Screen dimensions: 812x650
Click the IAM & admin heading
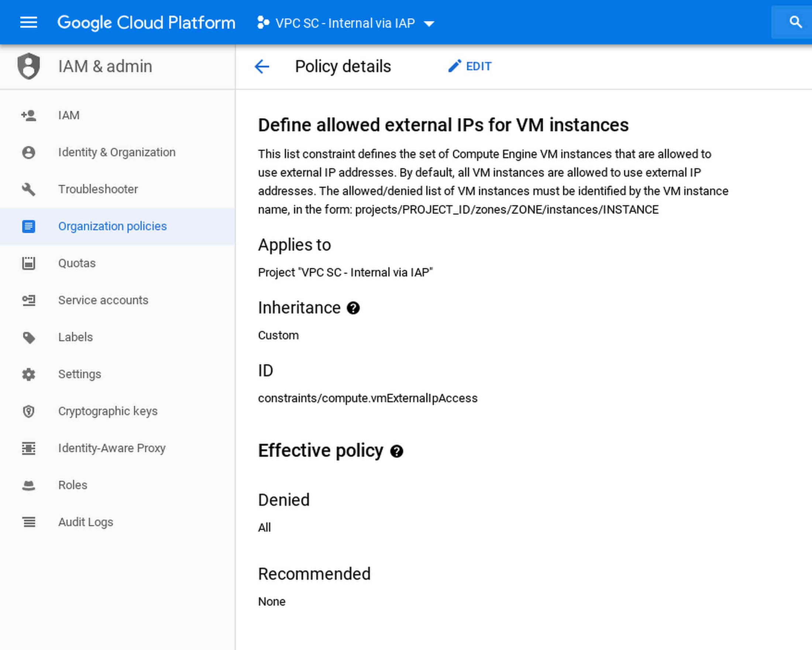(105, 67)
